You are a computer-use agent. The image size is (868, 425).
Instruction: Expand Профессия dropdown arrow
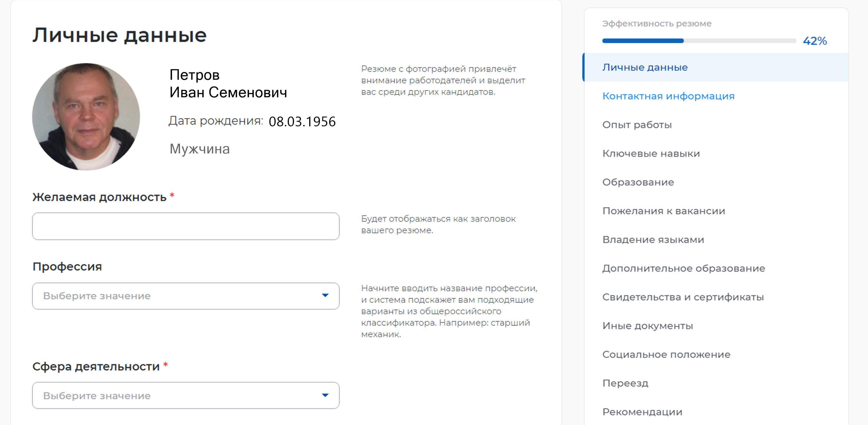[325, 295]
